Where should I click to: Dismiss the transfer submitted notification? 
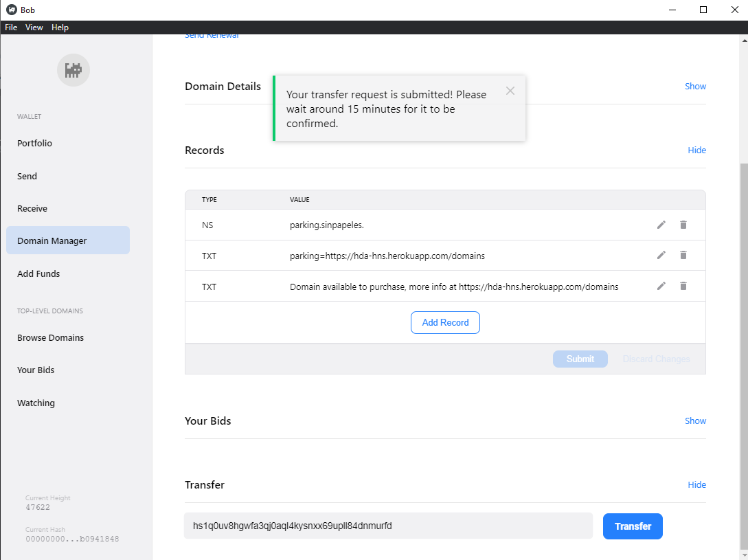510,91
